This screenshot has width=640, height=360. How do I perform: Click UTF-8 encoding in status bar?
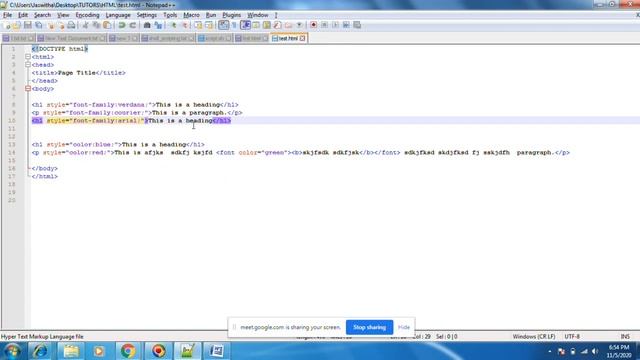point(572,337)
